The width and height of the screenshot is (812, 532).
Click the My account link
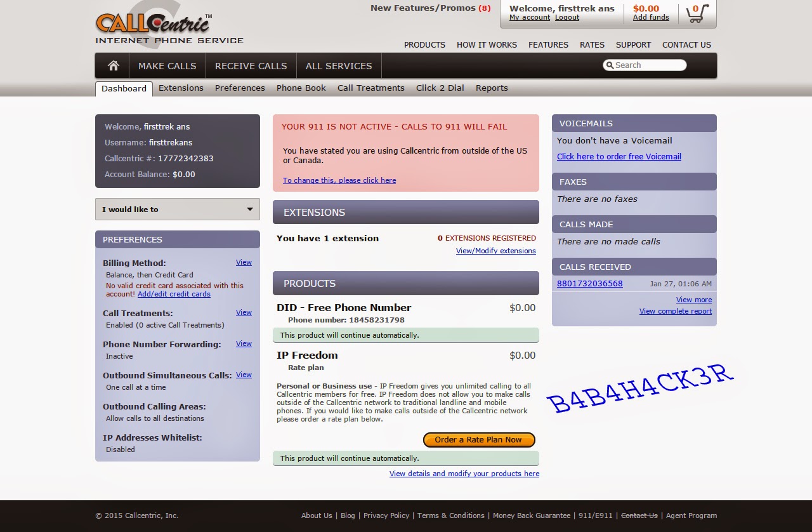(x=530, y=17)
